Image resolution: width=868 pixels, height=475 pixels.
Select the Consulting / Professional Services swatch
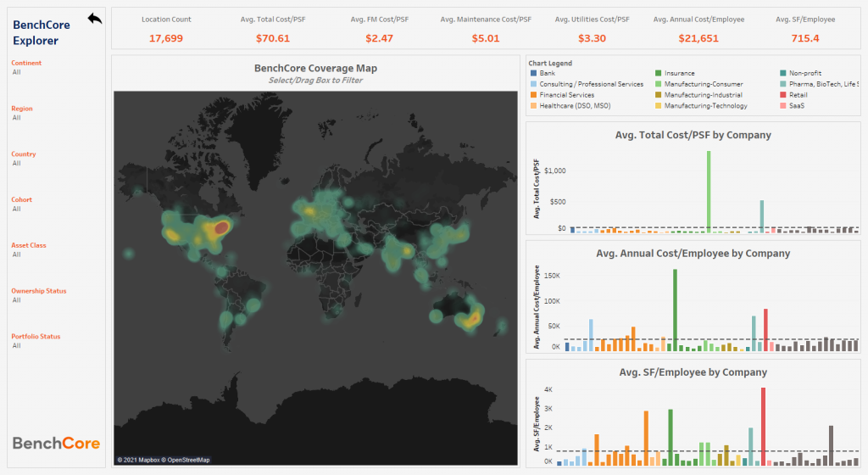pyautogui.click(x=534, y=84)
